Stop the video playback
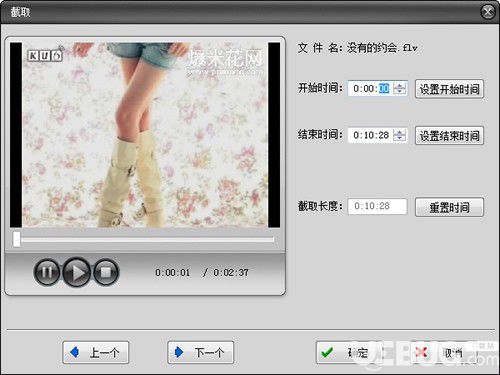The image size is (500, 375). [106, 272]
